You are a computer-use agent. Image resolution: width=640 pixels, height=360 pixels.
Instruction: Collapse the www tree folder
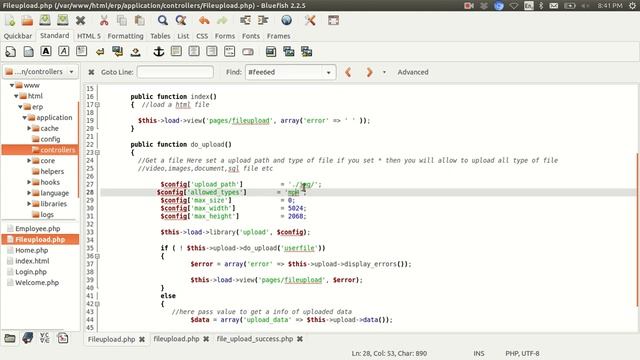(12, 85)
